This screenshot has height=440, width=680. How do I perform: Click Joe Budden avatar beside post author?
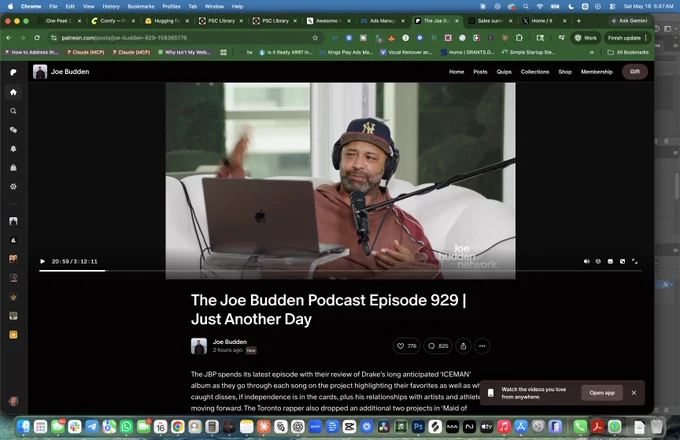199,346
